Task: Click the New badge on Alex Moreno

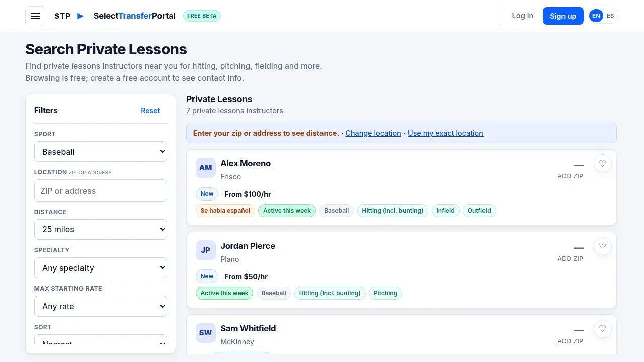Action: (x=207, y=194)
